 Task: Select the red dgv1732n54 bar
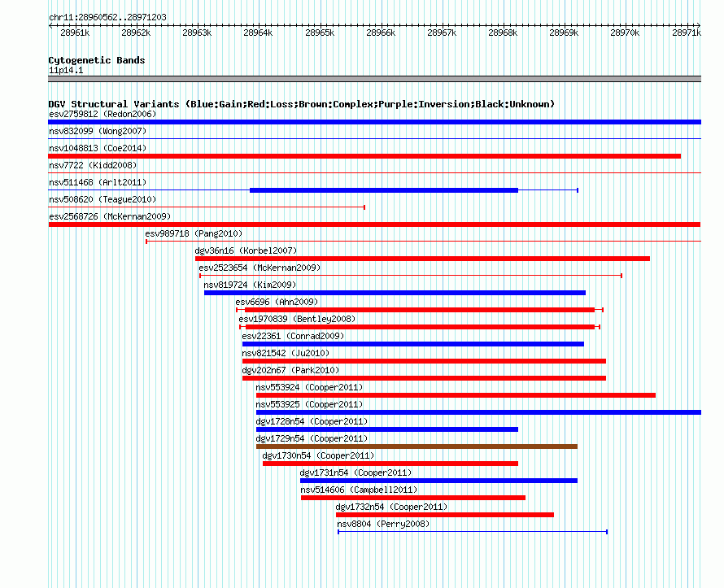coord(445,515)
